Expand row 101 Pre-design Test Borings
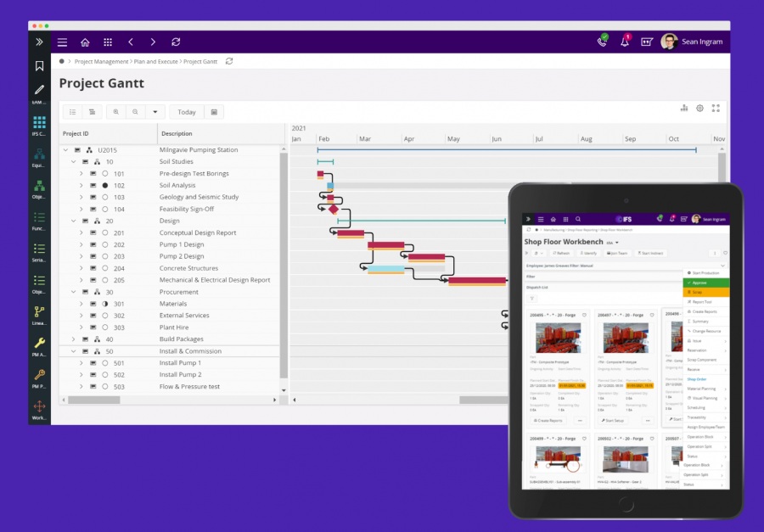764x532 pixels. 81,173
